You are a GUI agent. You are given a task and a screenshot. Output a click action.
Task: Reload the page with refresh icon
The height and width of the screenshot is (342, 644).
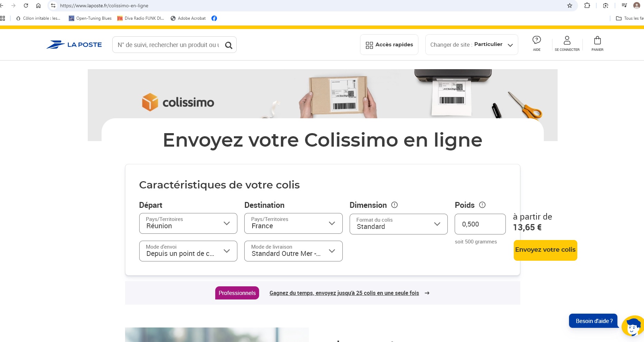26,6
